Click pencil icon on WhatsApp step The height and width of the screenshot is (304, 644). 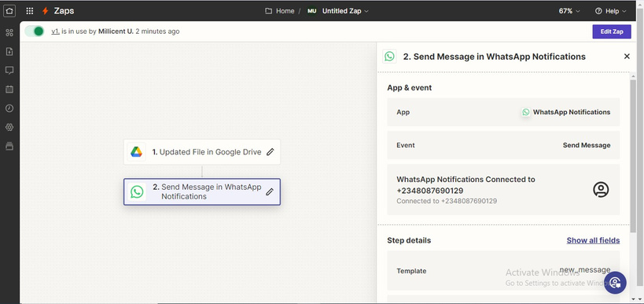click(x=270, y=191)
